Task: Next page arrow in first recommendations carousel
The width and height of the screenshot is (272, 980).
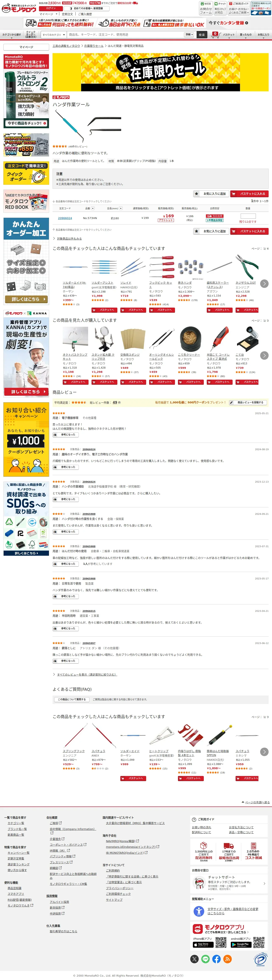Action: click(x=264, y=283)
